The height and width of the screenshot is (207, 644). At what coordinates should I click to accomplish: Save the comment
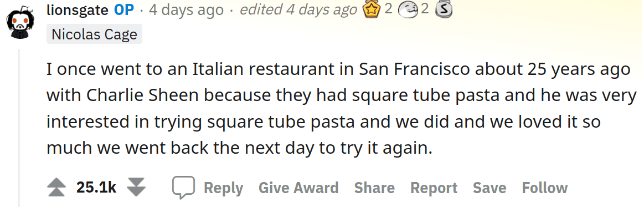point(490,188)
